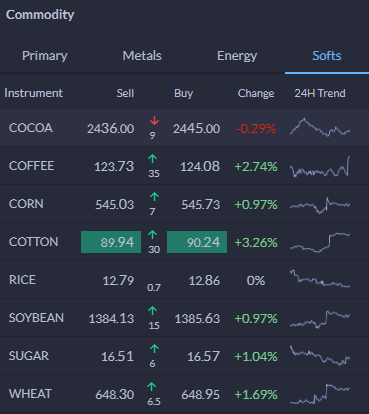Switch to the Metals tab
369x414 pixels.
(142, 55)
